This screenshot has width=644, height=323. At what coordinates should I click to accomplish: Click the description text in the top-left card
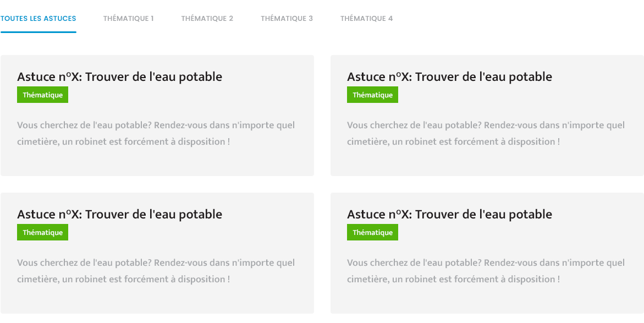click(156, 133)
